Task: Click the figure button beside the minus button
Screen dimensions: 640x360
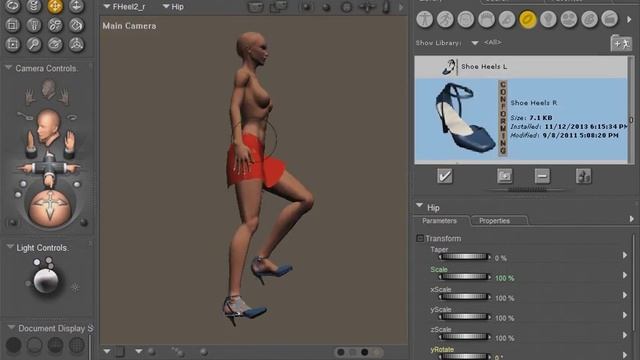Action: tap(583, 176)
